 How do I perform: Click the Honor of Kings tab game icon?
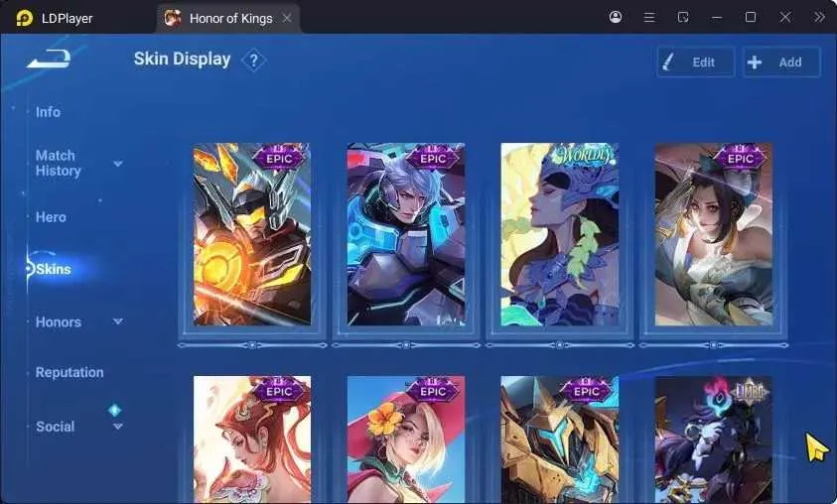click(x=172, y=18)
